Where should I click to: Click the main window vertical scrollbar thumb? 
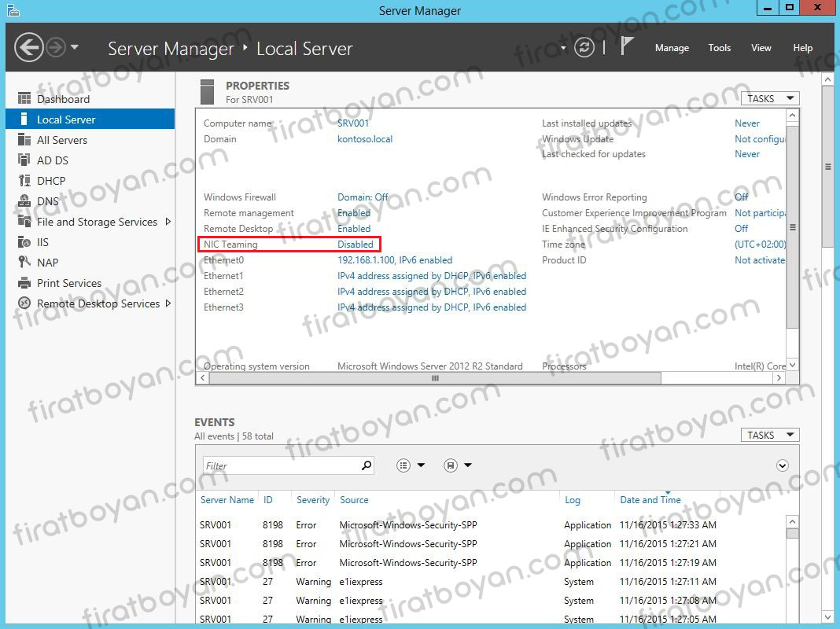827,167
